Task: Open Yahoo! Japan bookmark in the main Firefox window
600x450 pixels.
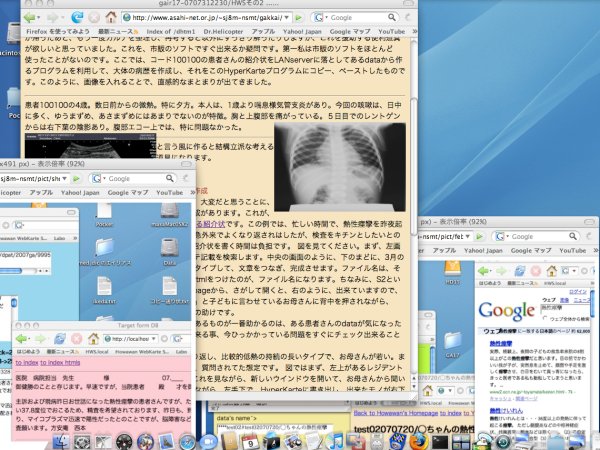Action: tap(302, 31)
